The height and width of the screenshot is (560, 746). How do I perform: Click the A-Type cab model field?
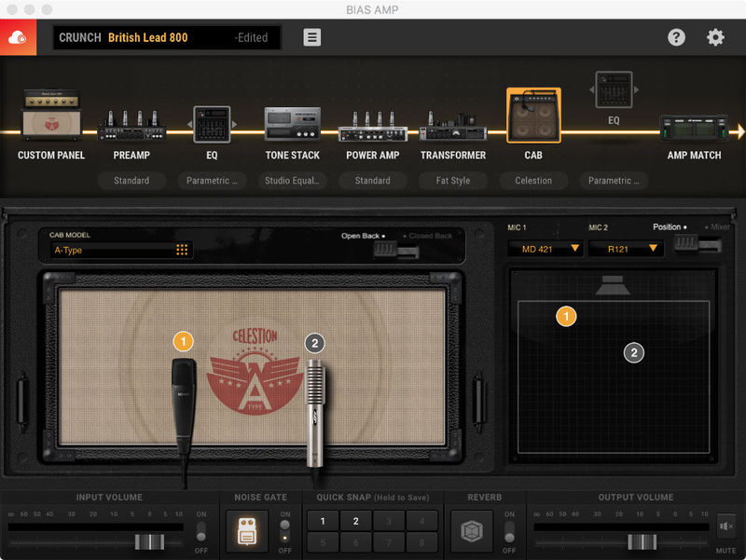coord(121,250)
